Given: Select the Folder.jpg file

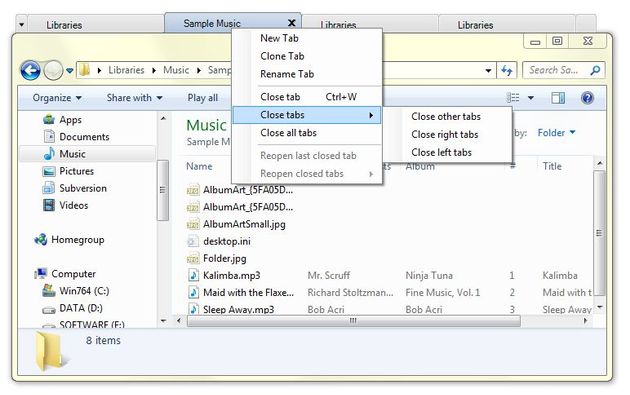Looking at the screenshot, I should (x=225, y=258).
